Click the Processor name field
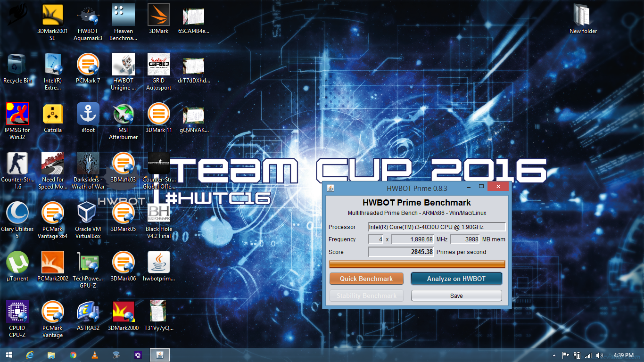Viewport: 644px width, 362px height. coord(437,227)
